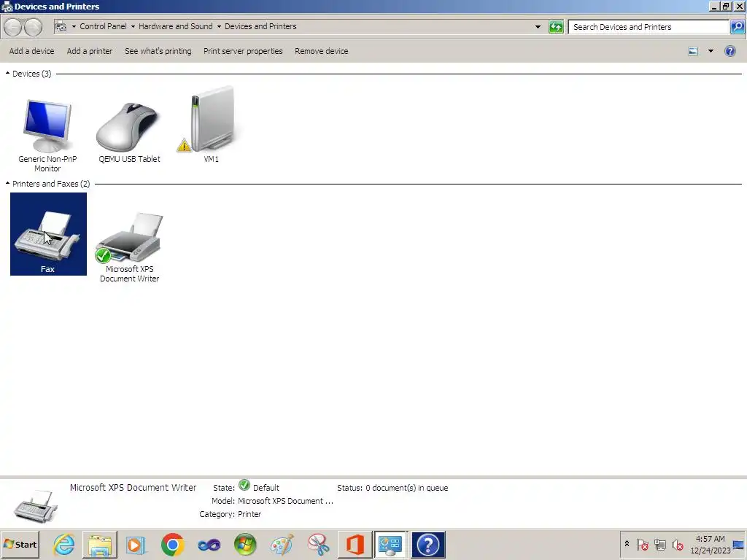Open the Start menu
This screenshot has width=747, height=560.
(x=20, y=544)
